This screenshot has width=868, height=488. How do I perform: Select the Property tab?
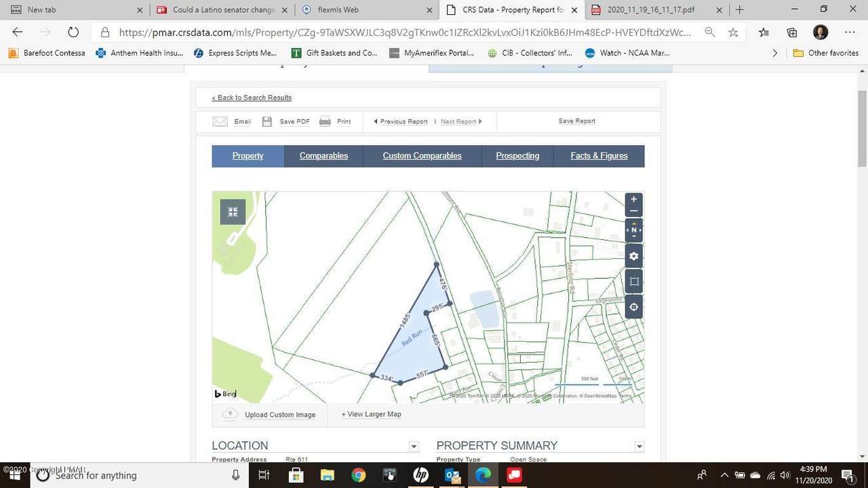(248, 156)
